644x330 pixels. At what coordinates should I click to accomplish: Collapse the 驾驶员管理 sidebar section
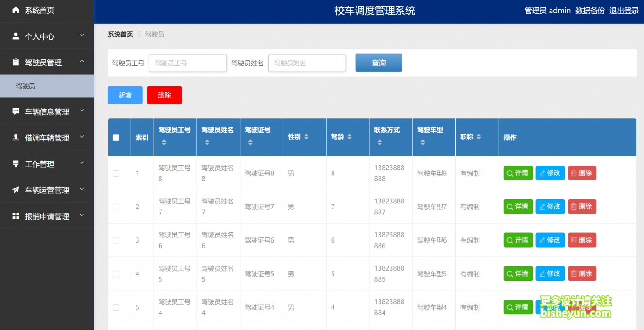tap(81, 62)
